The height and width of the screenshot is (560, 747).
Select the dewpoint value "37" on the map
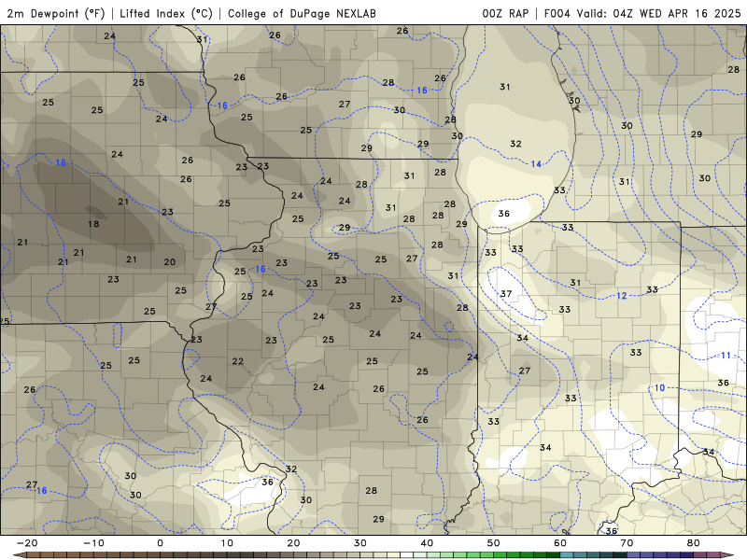click(x=506, y=294)
